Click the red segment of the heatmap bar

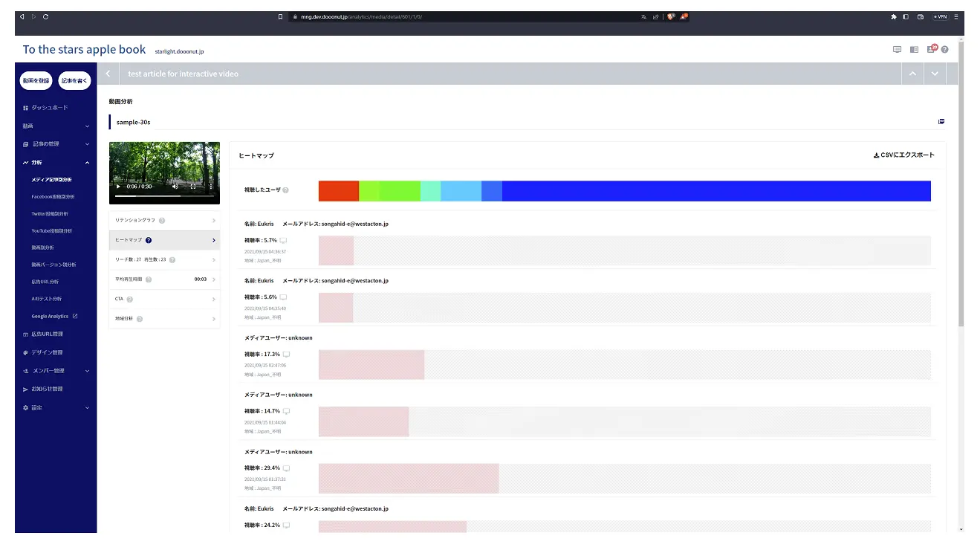[338, 191]
